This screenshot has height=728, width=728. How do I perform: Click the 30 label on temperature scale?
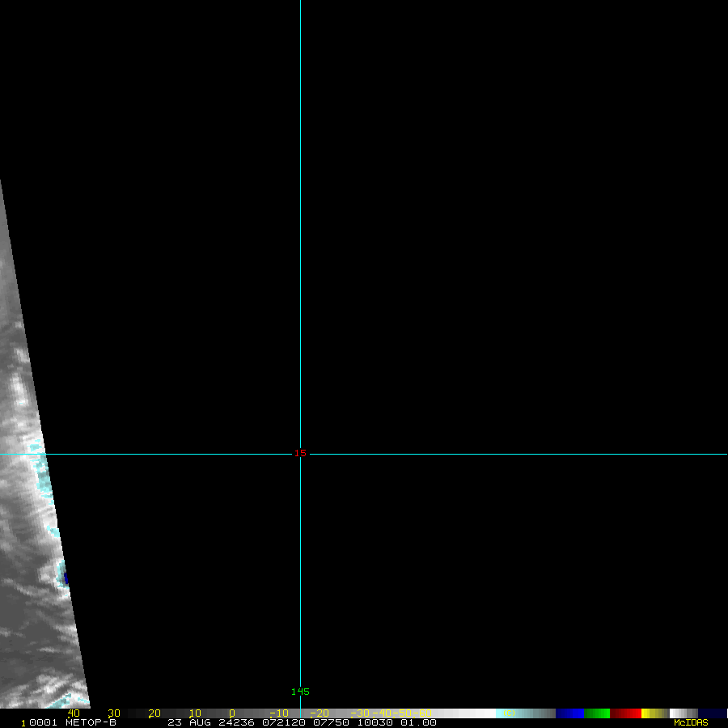[114, 713]
